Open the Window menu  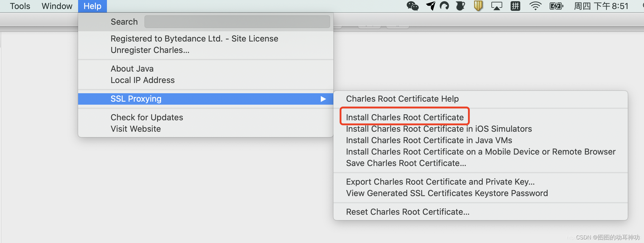coord(57,6)
